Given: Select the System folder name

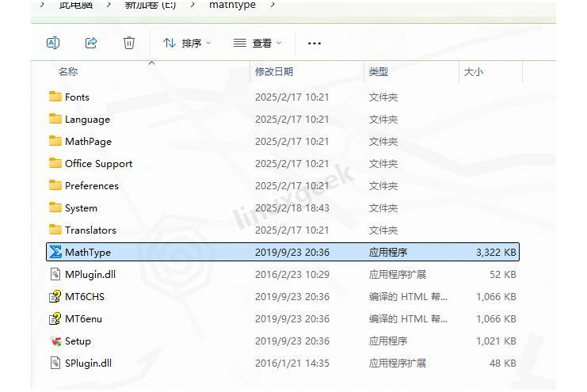Looking at the screenshot, I should 81,207.
